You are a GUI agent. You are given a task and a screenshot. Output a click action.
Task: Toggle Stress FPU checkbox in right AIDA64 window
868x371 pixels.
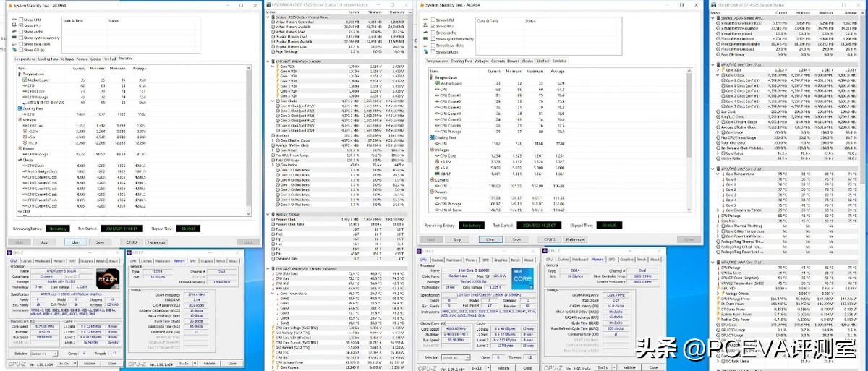433,26
